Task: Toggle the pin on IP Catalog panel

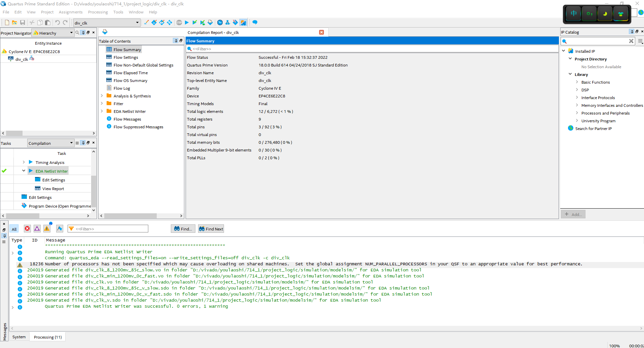Action: (x=632, y=32)
